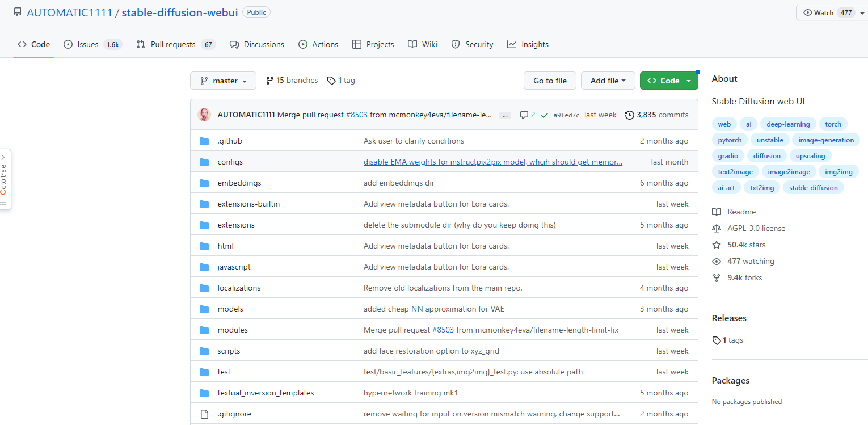The width and height of the screenshot is (868, 425).
Task: Expand the commit message ellipsis button
Action: click(504, 115)
